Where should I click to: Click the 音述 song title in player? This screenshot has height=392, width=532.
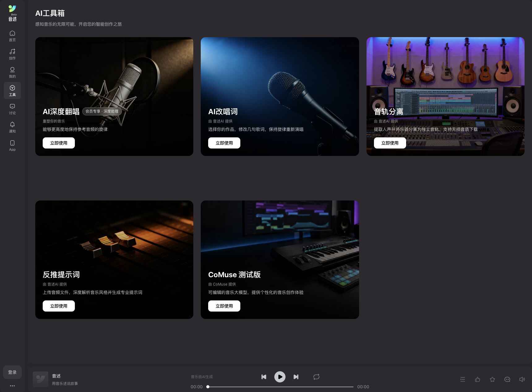pyautogui.click(x=56, y=376)
